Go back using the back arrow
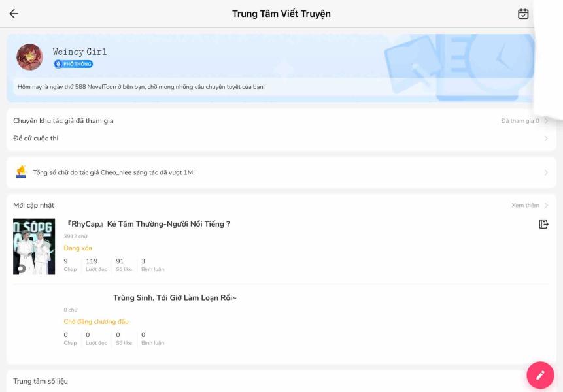Viewport: 563px width, 392px height. click(14, 14)
